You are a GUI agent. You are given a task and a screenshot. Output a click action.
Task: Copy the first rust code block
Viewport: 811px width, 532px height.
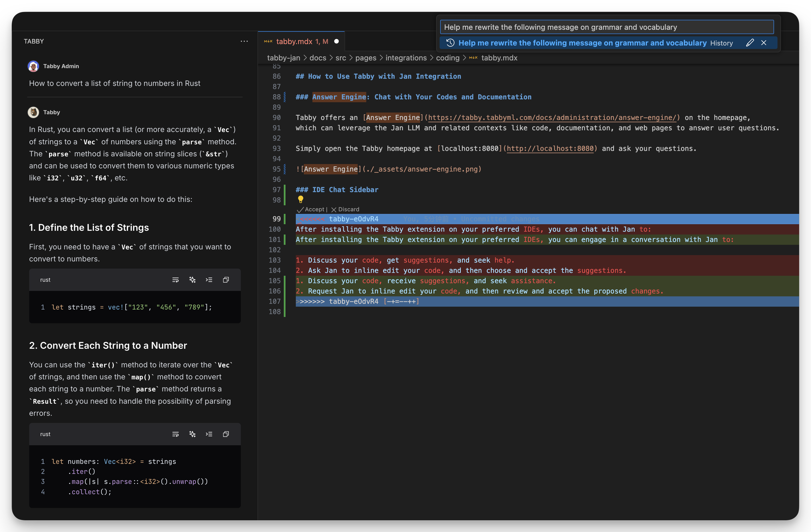pyautogui.click(x=226, y=280)
